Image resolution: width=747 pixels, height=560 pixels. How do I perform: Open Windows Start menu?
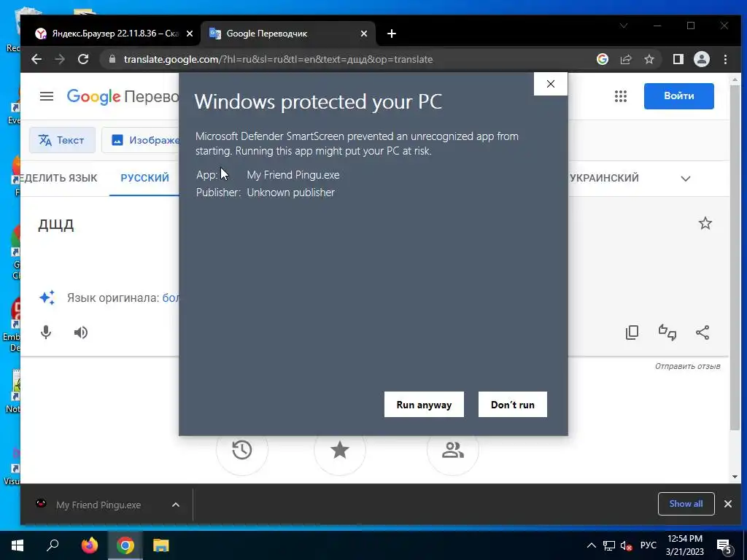[x=18, y=545]
